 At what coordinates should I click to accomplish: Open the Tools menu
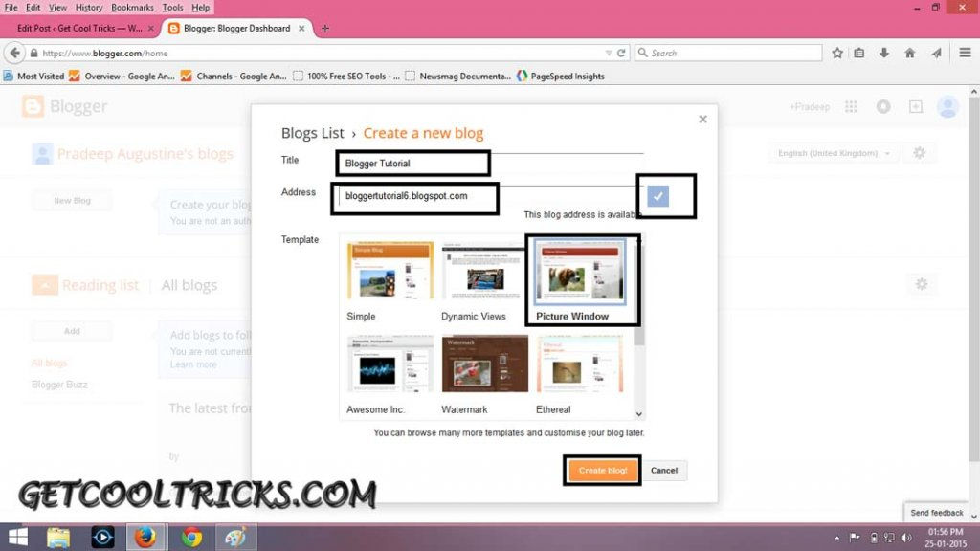(172, 8)
